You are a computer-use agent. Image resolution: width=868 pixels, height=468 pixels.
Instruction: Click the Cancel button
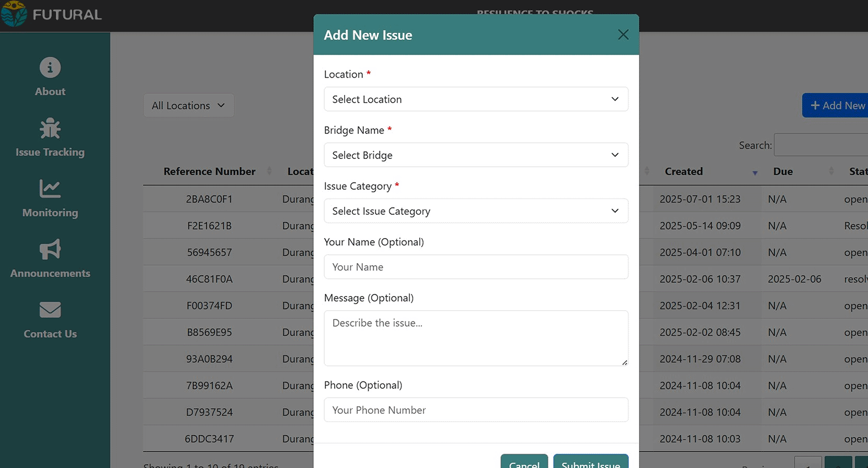point(524,461)
